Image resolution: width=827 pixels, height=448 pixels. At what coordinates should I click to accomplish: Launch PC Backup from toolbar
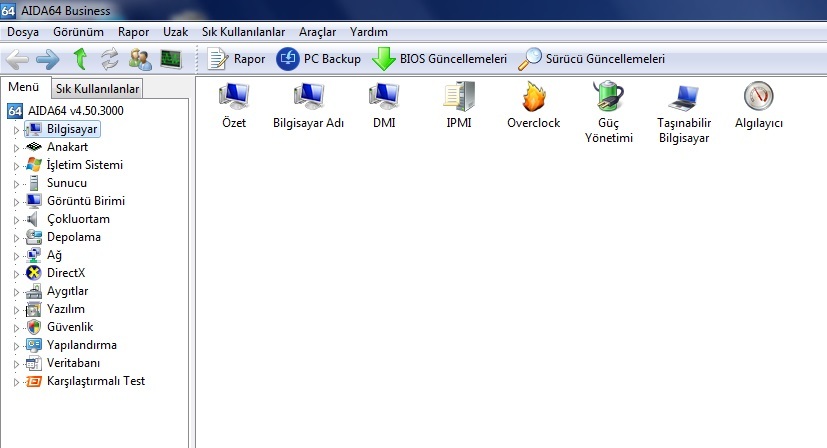click(x=318, y=59)
